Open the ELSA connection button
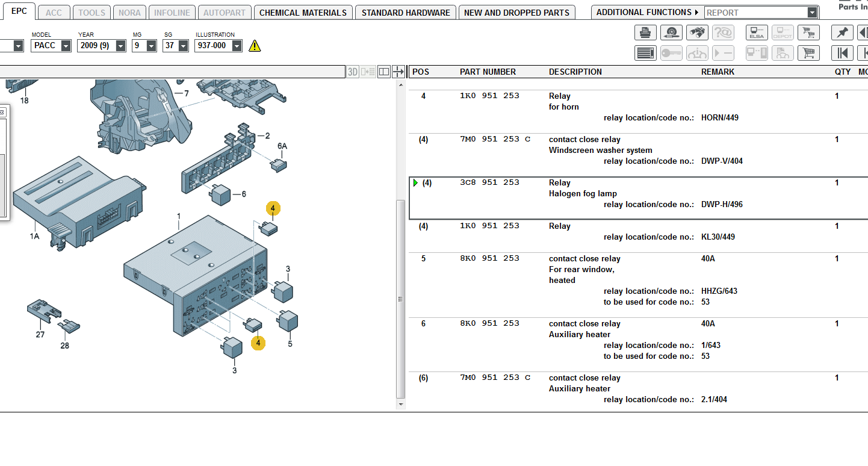Viewport: 868px width, 466px height. 757,33
